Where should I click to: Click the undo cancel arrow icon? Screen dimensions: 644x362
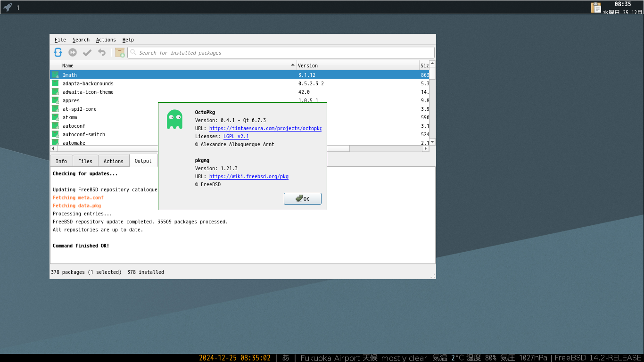point(102,52)
